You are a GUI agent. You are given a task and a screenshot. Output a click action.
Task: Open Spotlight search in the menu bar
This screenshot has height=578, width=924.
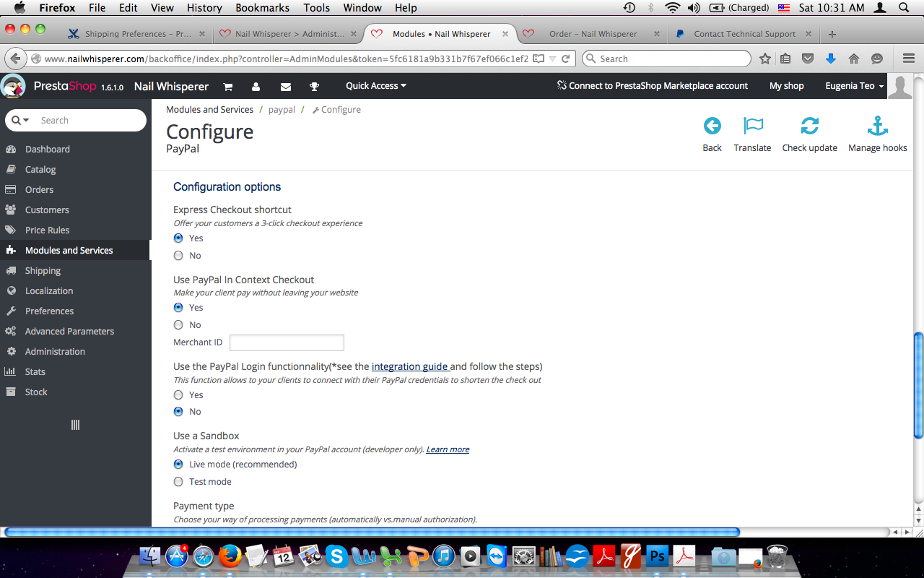coord(904,8)
